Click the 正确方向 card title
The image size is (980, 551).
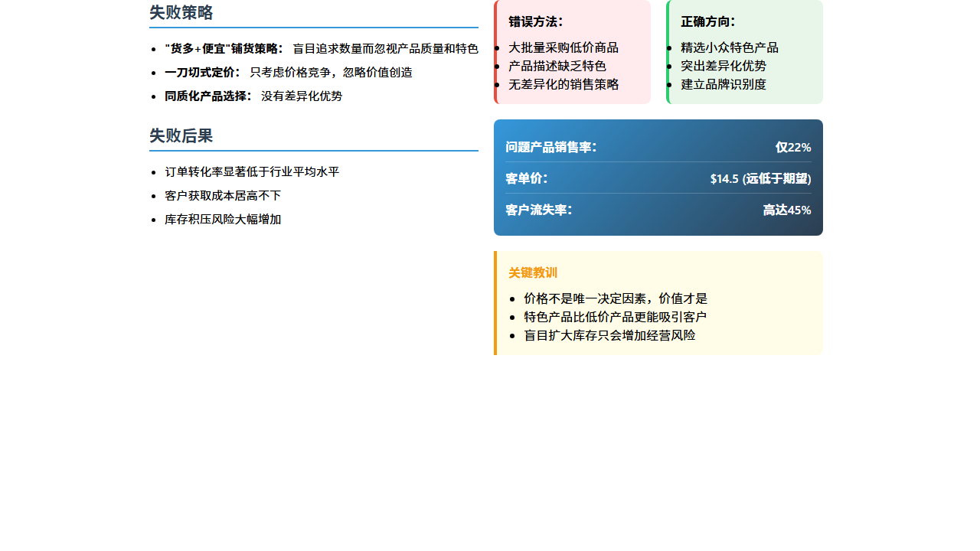(x=708, y=21)
